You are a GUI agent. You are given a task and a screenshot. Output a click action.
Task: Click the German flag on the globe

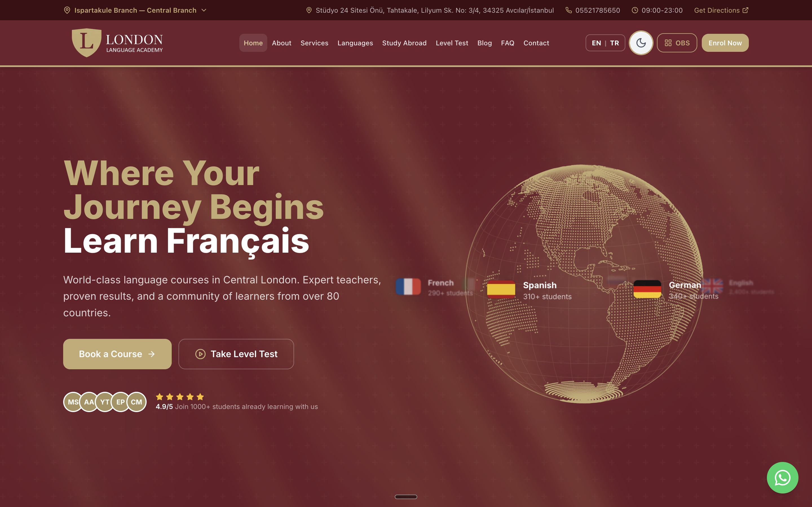coord(647,289)
